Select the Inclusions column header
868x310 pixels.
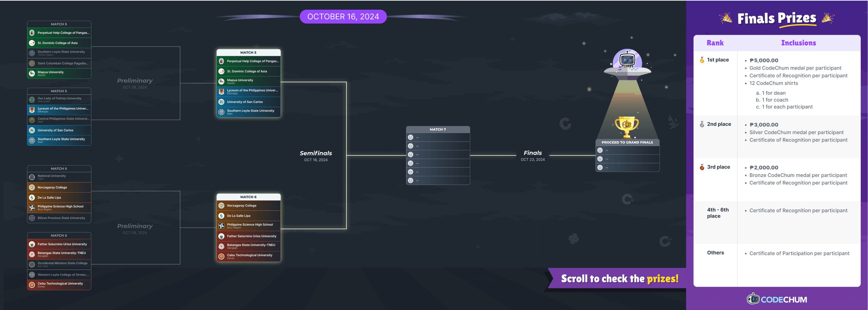tap(798, 43)
